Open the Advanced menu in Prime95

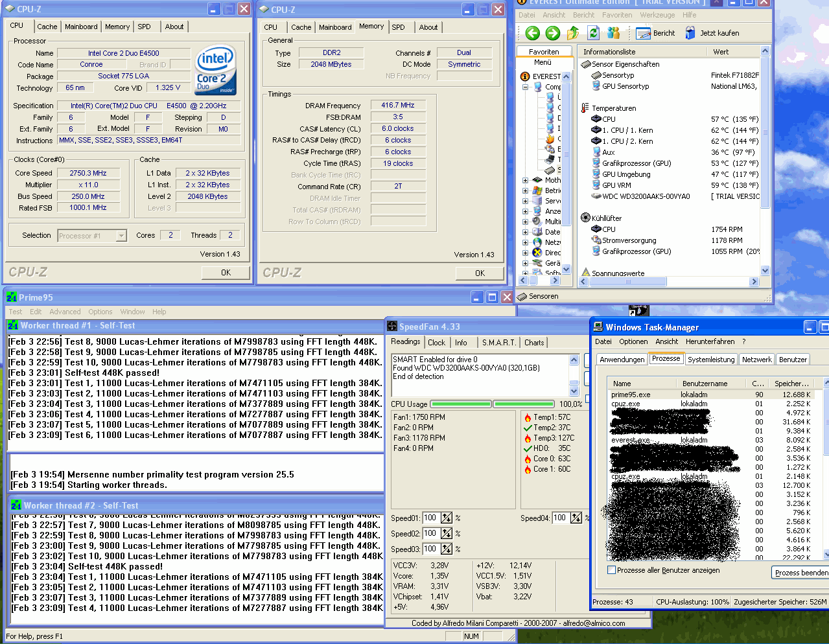(x=65, y=312)
